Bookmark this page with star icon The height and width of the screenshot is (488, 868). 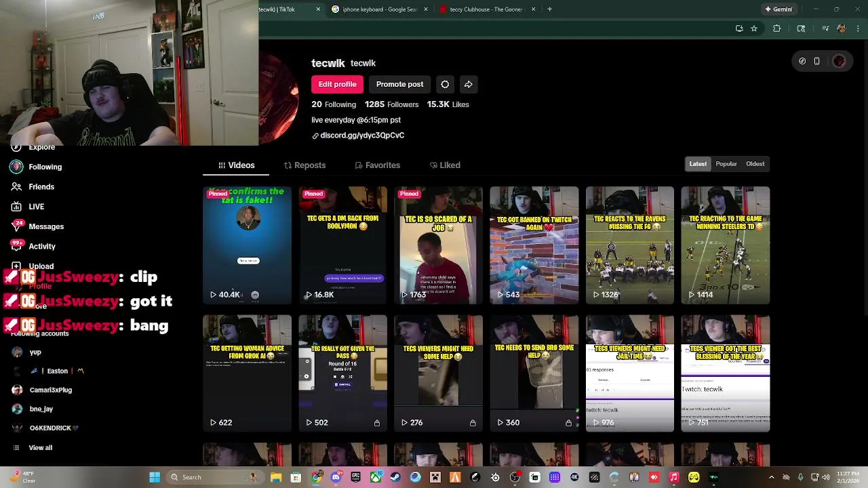click(x=754, y=28)
